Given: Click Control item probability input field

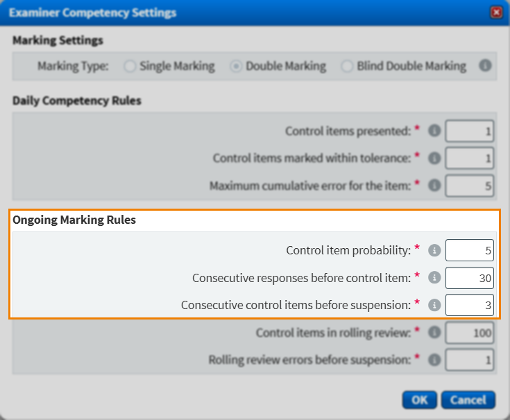Looking at the screenshot, I should [x=470, y=250].
